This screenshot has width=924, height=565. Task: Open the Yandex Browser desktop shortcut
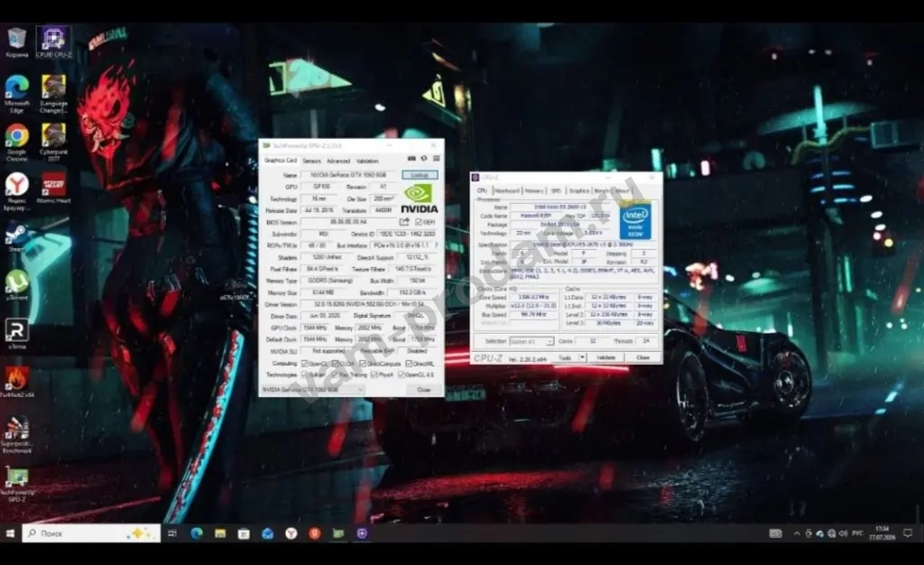[x=16, y=191]
